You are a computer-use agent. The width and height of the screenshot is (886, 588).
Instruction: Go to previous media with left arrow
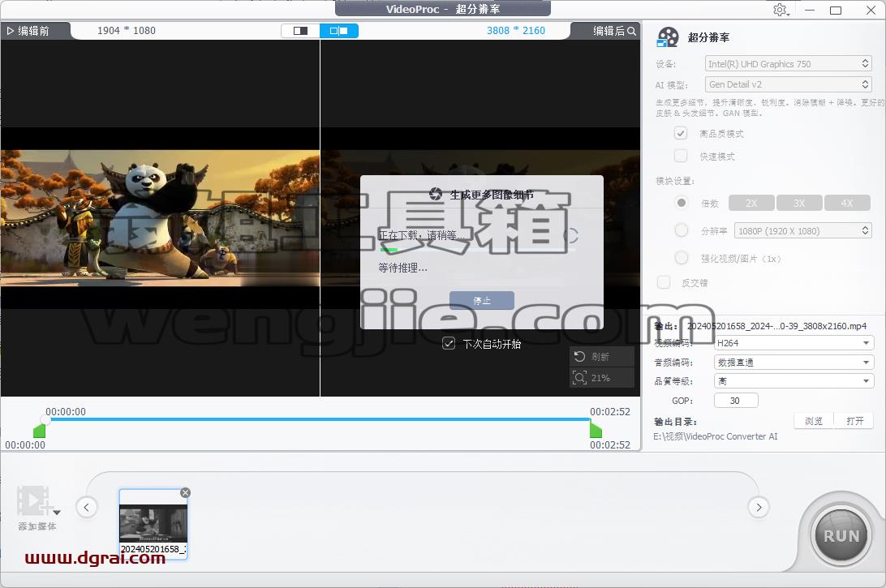[x=87, y=507]
